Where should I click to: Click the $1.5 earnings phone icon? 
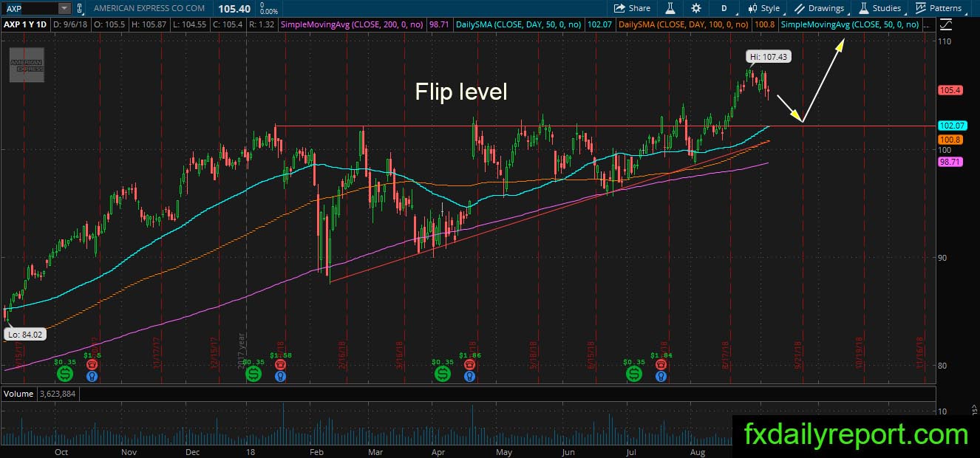92,364
